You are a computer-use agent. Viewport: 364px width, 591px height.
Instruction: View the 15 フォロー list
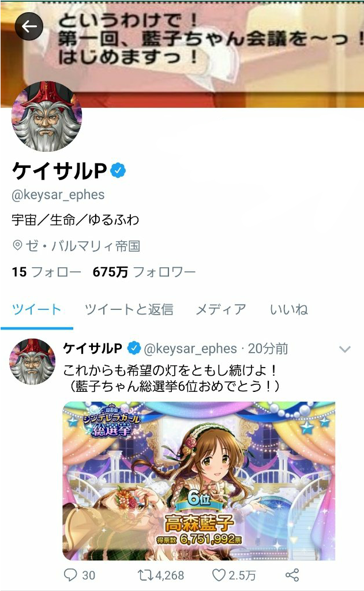point(46,272)
